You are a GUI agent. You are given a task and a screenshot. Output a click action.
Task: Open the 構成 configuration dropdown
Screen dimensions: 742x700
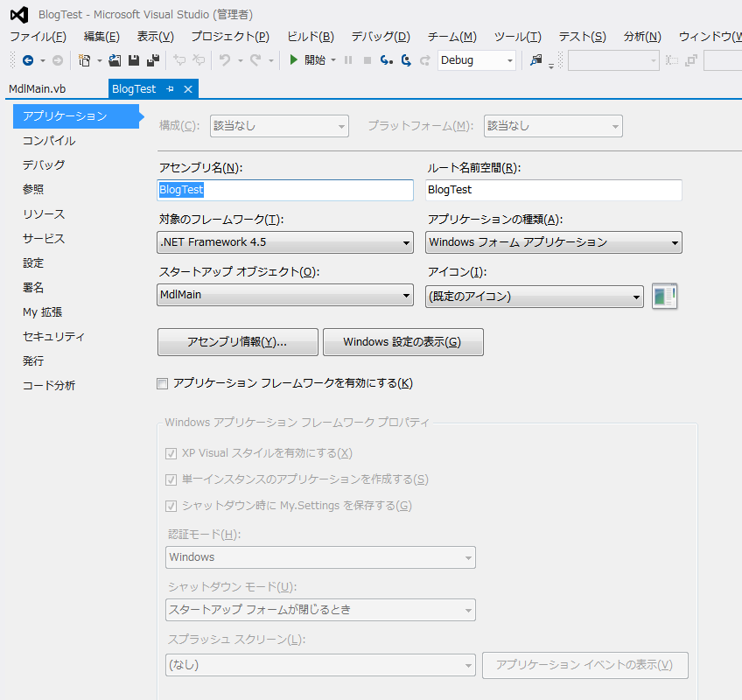[279, 126]
